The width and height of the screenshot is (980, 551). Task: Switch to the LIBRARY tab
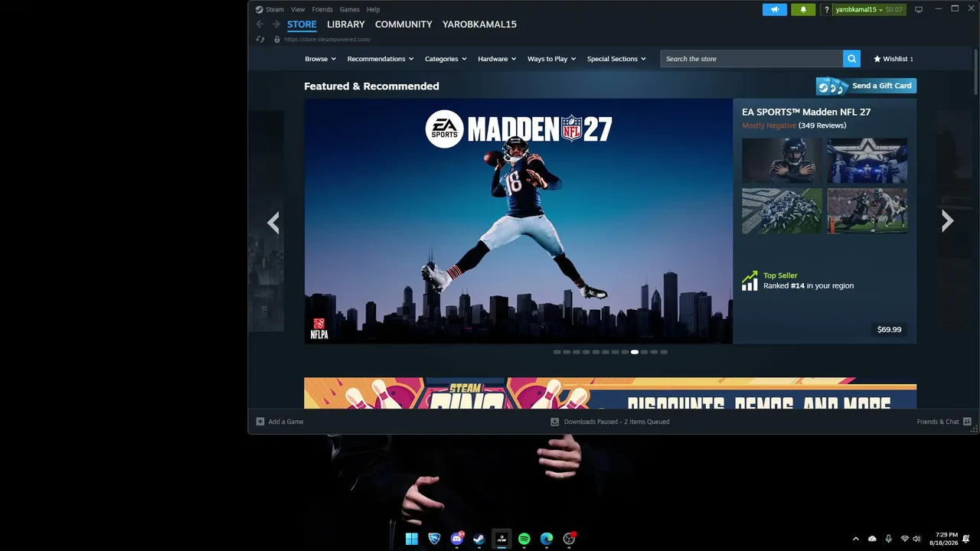tap(346, 24)
